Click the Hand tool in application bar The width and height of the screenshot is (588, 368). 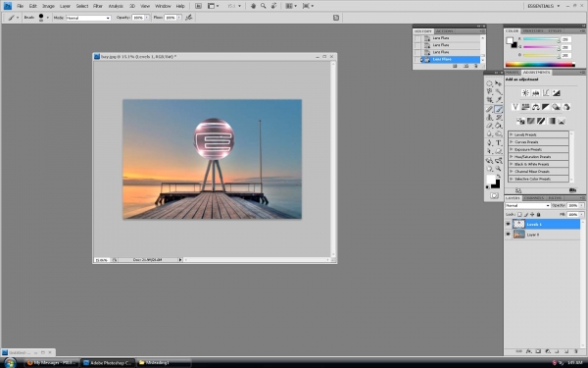(253, 6)
